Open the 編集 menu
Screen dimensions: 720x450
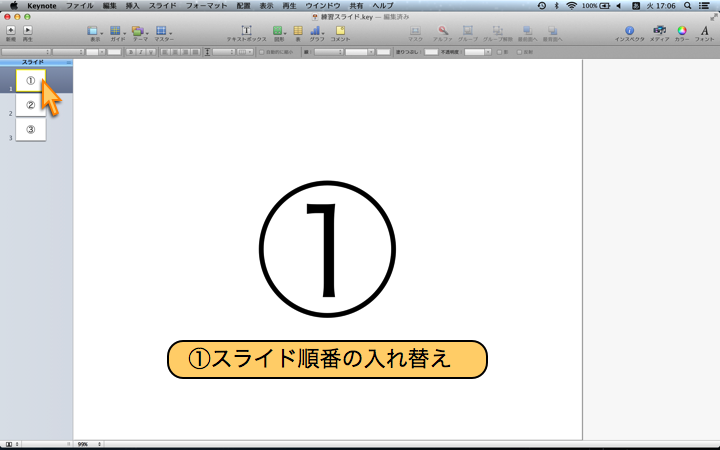109,6
